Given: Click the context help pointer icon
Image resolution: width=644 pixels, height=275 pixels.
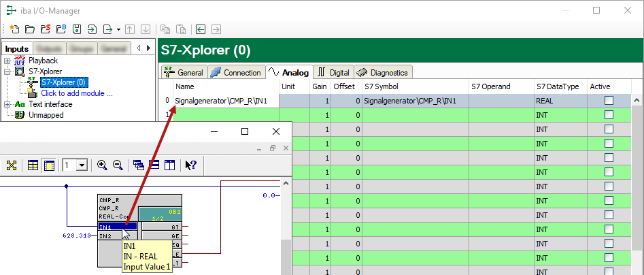Looking at the screenshot, I should (x=191, y=165).
